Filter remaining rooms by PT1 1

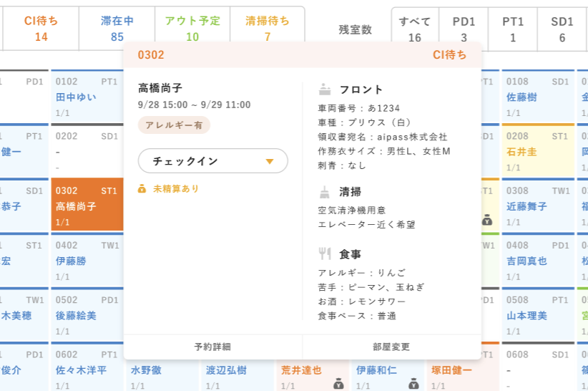point(513,29)
